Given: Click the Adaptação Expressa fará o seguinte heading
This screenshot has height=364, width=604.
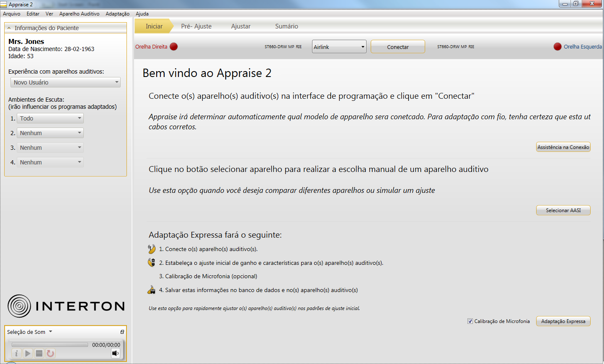Looking at the screenshot, I should click(x=215, y=235).
